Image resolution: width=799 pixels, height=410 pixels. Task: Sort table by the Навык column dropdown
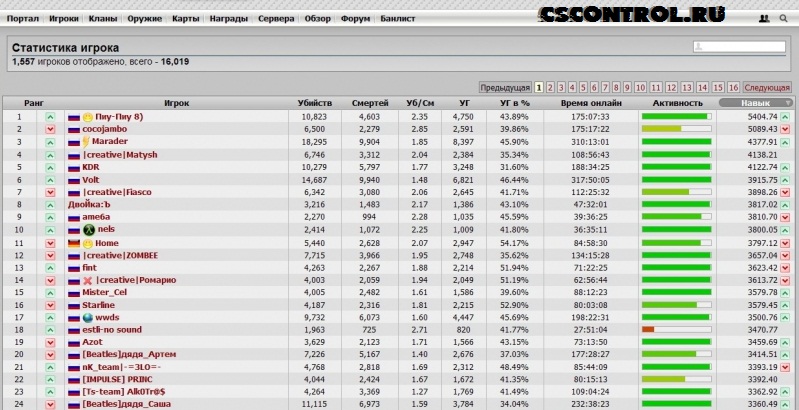[x=755, y=103]
